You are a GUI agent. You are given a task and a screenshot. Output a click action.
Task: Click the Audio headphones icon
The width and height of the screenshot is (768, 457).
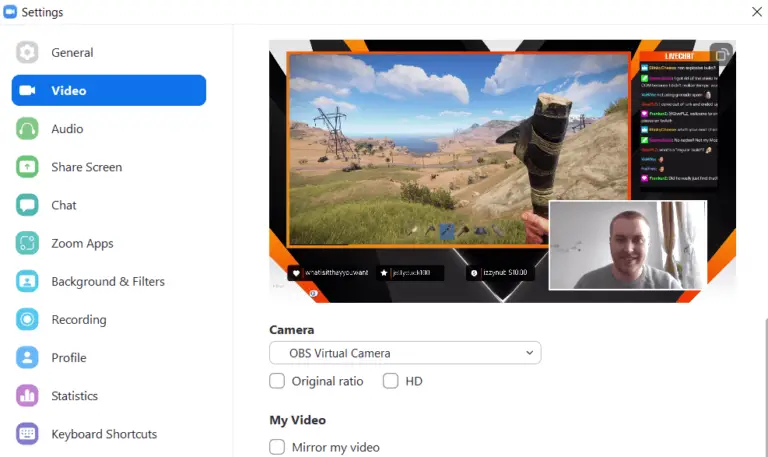coord(27,129)
